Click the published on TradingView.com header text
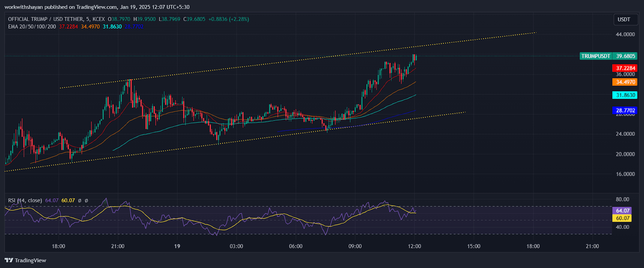 click(80, 7)
